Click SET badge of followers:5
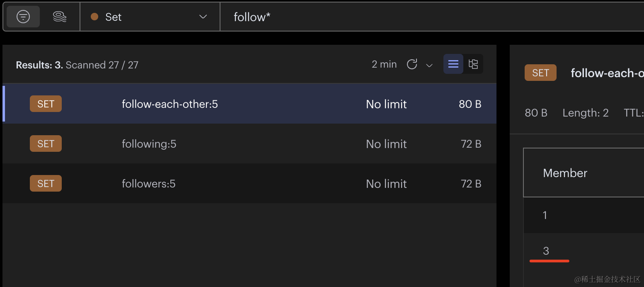Image resolution: width=644 pixels, height=287 pixels. click(46, 184)
